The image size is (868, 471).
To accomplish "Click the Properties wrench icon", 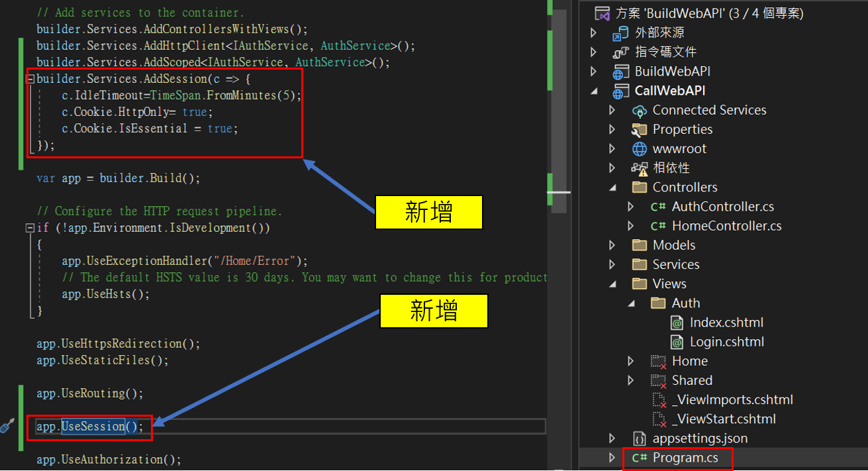I will point(639,129).
